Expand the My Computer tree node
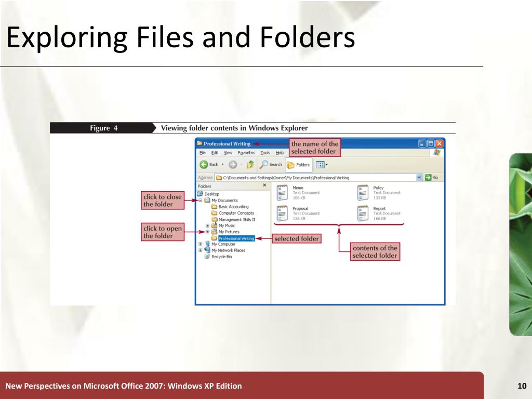The height and width of the screenshot is (399, 532). [200, 244]
